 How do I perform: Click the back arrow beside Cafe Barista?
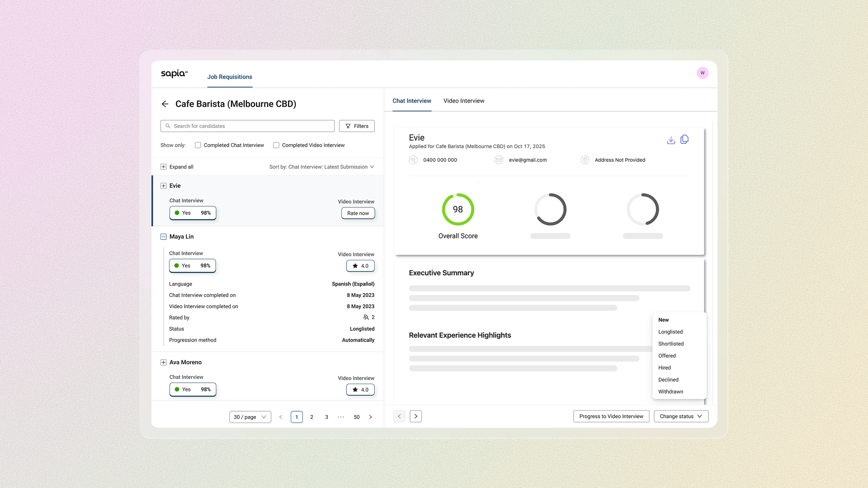[165, 104]
